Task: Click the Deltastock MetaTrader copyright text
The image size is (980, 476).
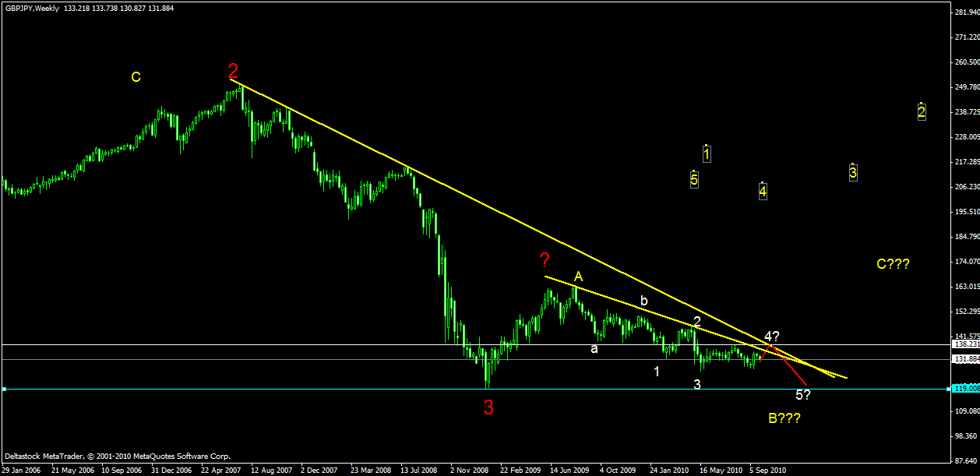Action: click(x=118, y=457)
